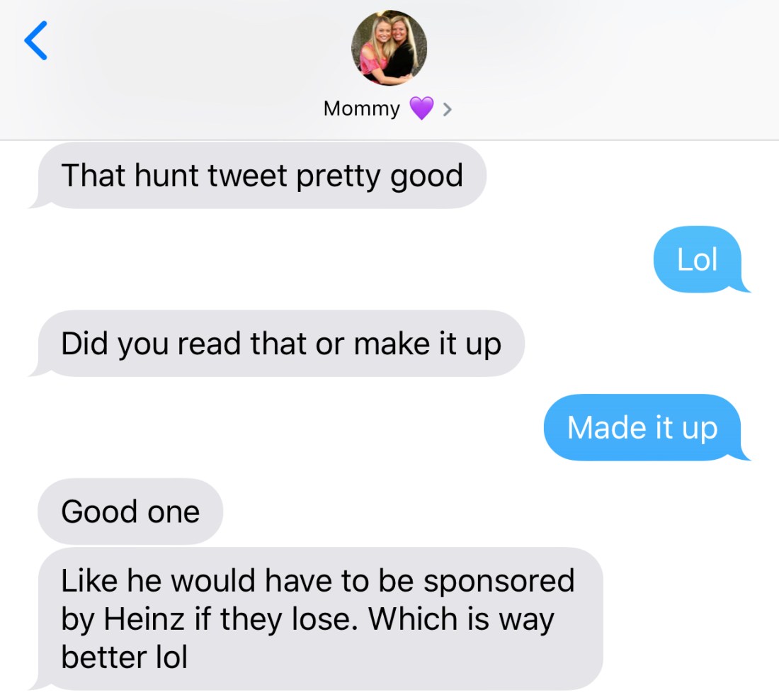Select "Did you read that or make it up" message
779x700 pixels.
[x=280, y=344]
